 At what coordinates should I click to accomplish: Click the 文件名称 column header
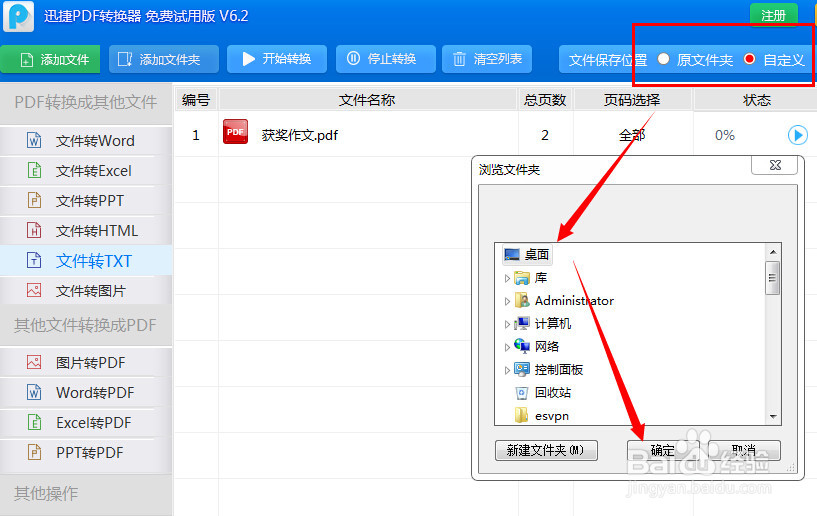pos(367,100)
